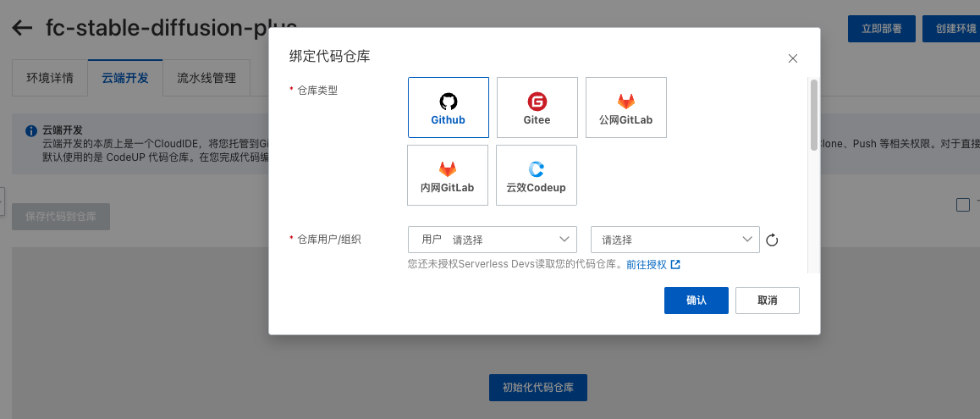Switch to 流水线管理 tab
980x419 pixels.
click(206, 78)
